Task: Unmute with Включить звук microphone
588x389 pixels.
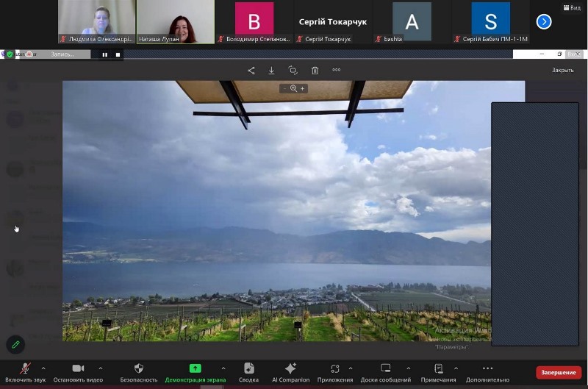Action: coord(25,373)
